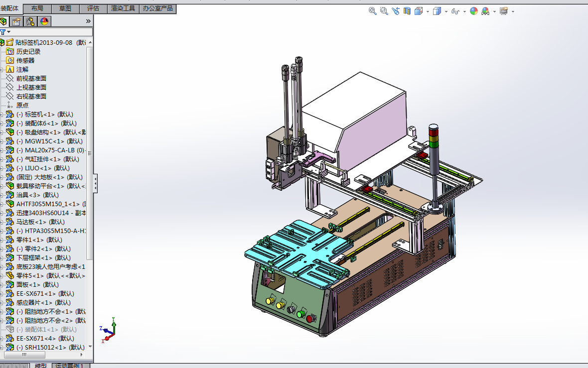588x368 pixels.
Task: Click the 传感器 folder icon
Action: coord(10,61)
